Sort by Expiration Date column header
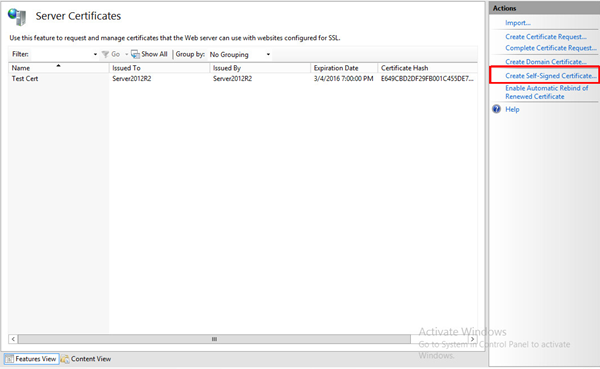 (x=344, y=68)
